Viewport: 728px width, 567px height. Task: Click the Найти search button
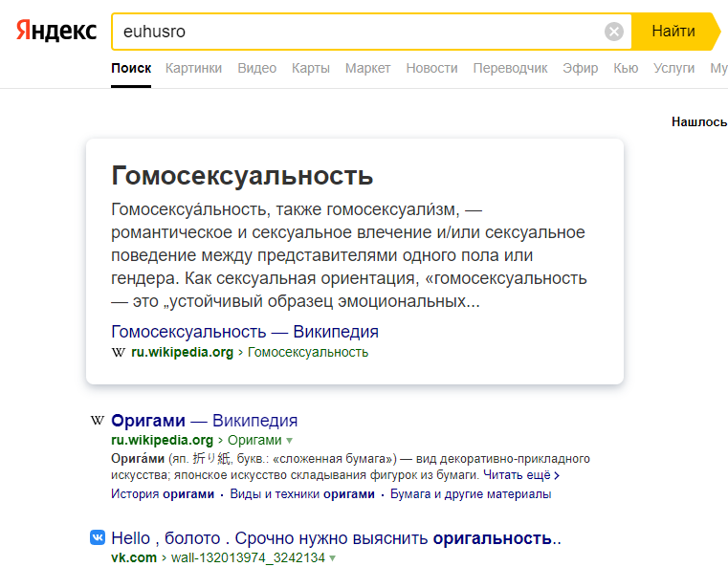673,32
